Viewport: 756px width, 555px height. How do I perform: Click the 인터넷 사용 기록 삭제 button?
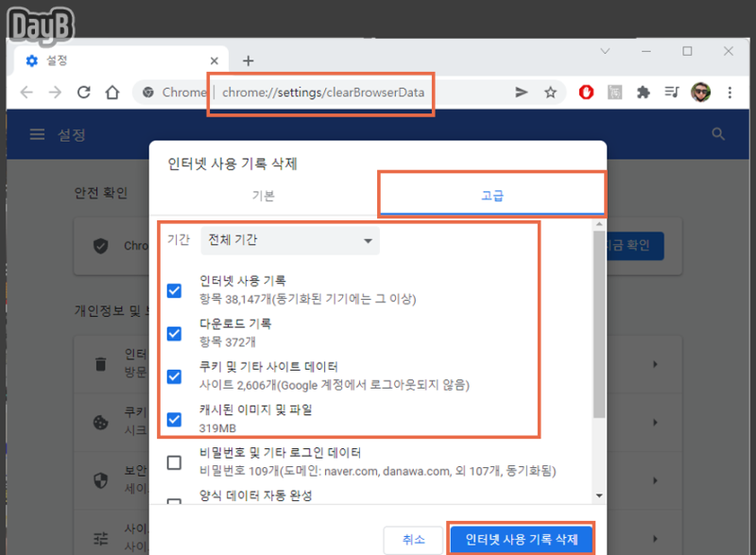(521, 539)
